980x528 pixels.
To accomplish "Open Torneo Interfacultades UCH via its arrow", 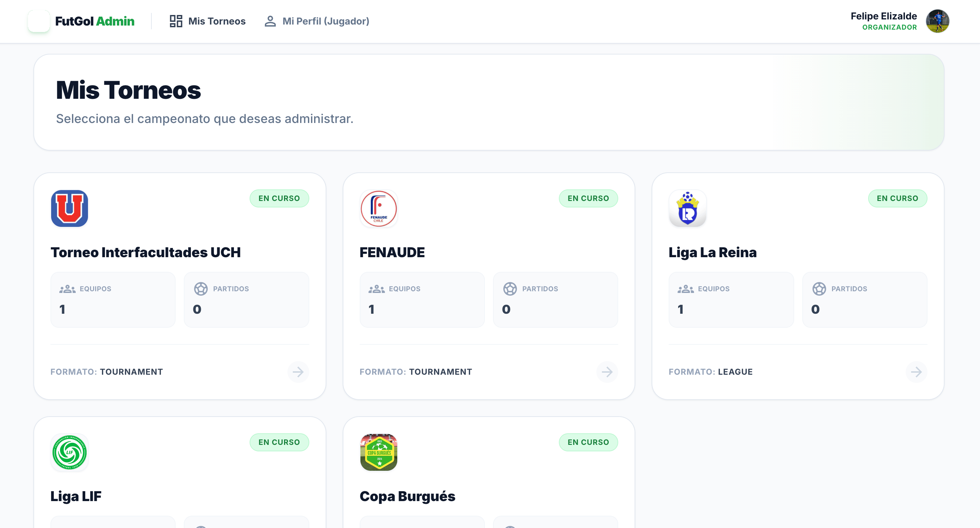I will click(298, 372).
